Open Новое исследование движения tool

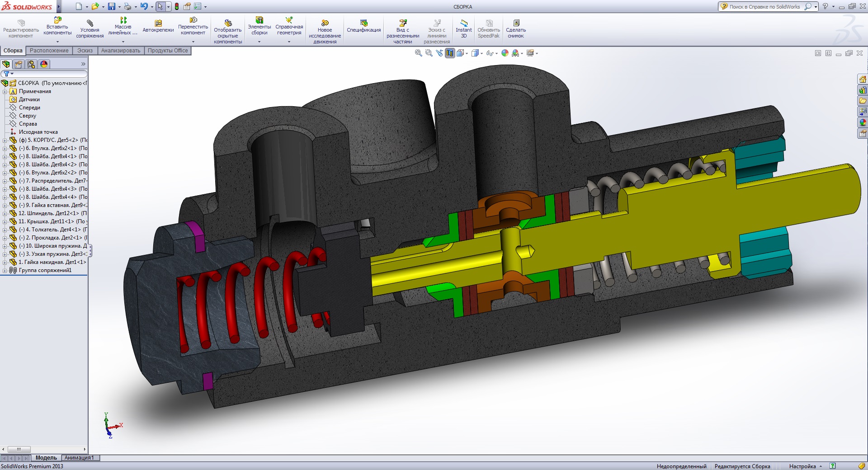(x=325, y=32)
